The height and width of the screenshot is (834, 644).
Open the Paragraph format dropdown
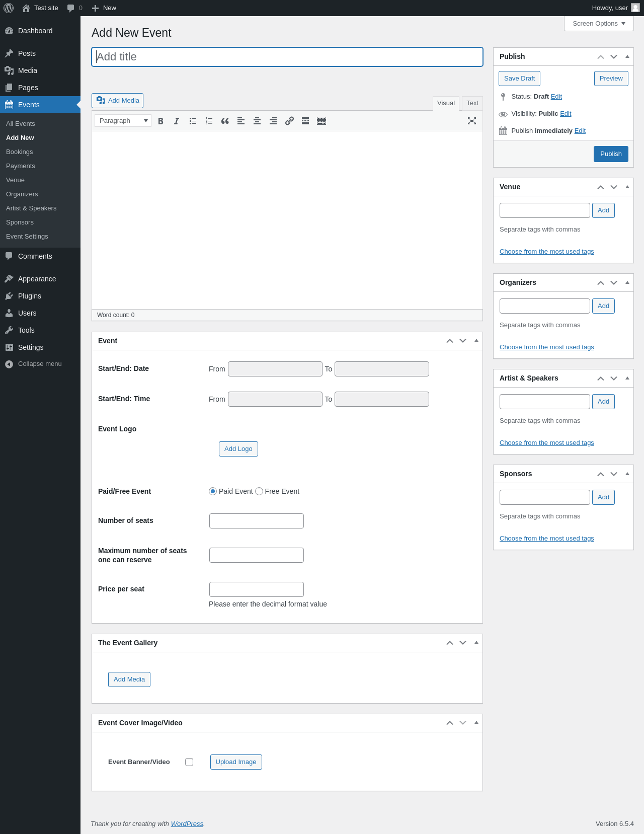coord(123,121)
